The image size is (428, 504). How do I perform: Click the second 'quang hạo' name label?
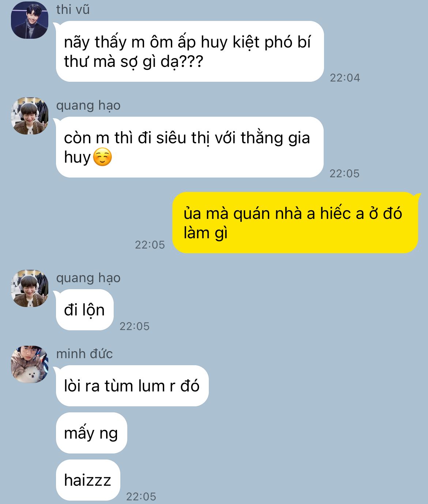tap(88, 278)
